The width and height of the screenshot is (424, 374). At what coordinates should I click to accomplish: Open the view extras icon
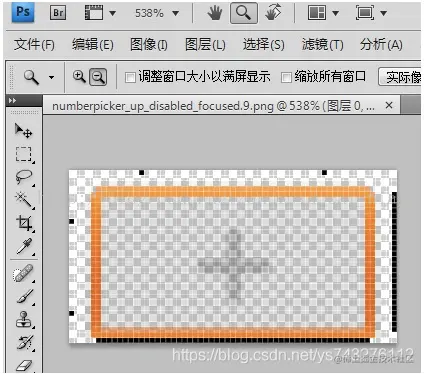(94, 13)
